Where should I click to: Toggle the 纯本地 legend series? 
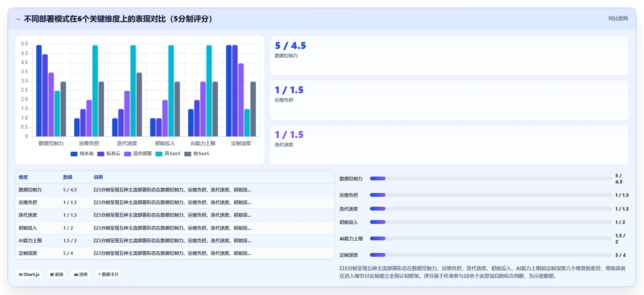click(82, 154)
